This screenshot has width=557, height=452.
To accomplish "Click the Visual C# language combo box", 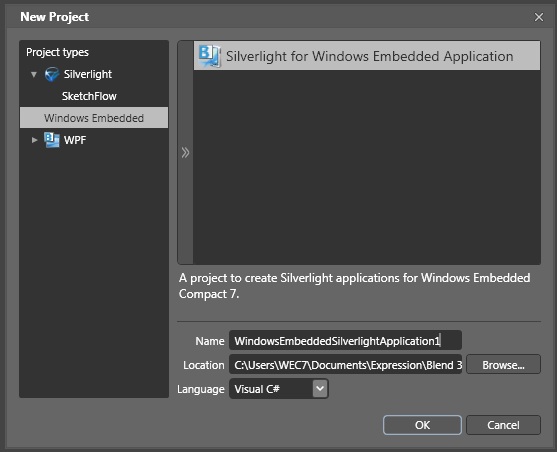I will click(x=278, y=389).
